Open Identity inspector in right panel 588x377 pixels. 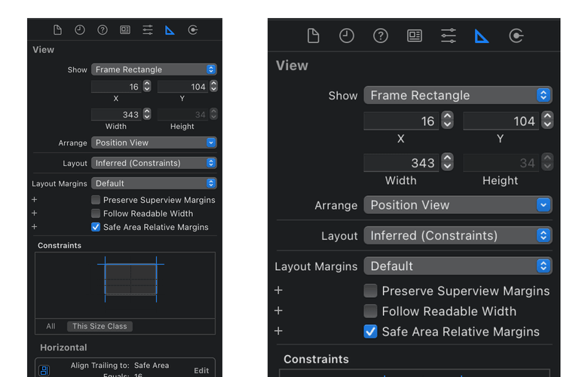415,36
